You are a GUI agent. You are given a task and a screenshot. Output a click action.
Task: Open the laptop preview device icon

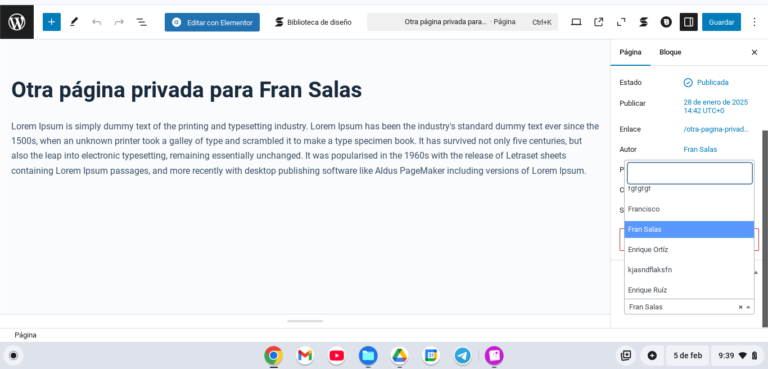(x=576, y=22)
